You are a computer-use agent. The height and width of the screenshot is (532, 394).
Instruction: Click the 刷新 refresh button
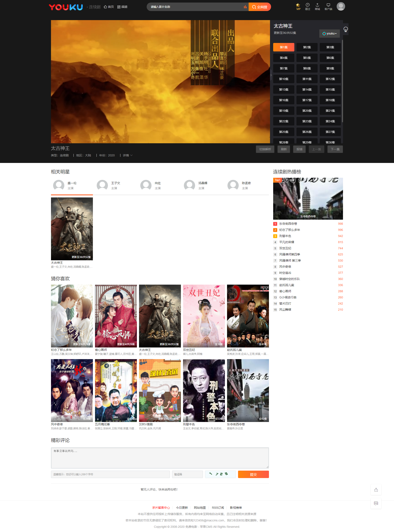284,149
